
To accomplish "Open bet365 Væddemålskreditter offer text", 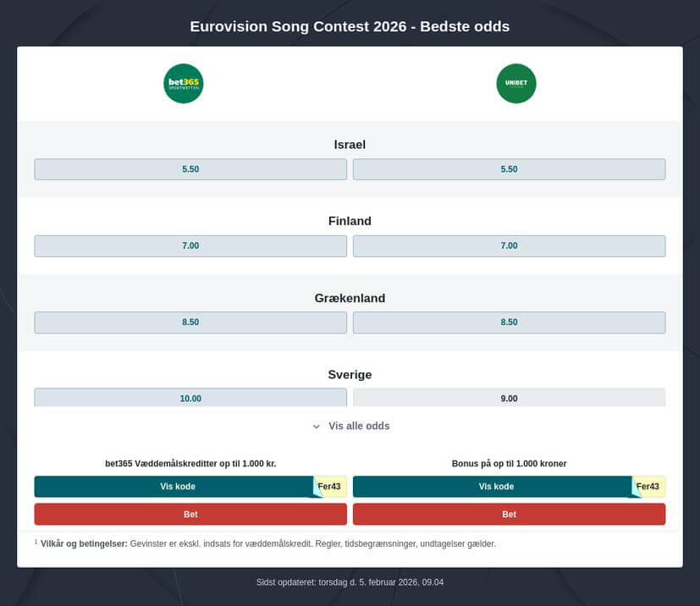I will [x=190, y=464].
